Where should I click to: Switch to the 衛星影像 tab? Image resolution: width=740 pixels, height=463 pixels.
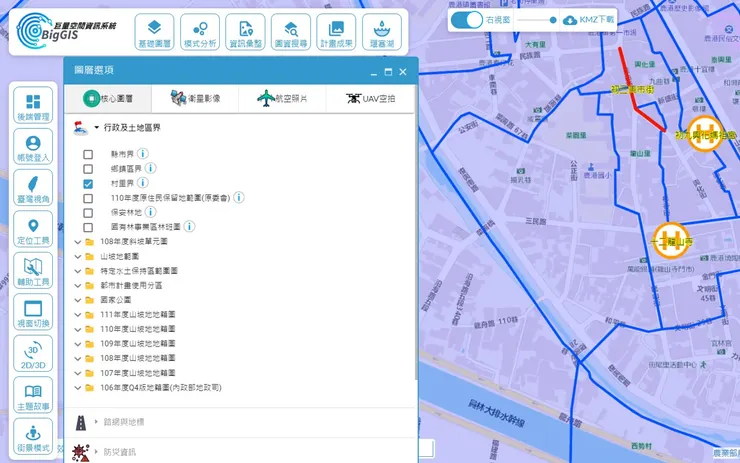(195, 99)
